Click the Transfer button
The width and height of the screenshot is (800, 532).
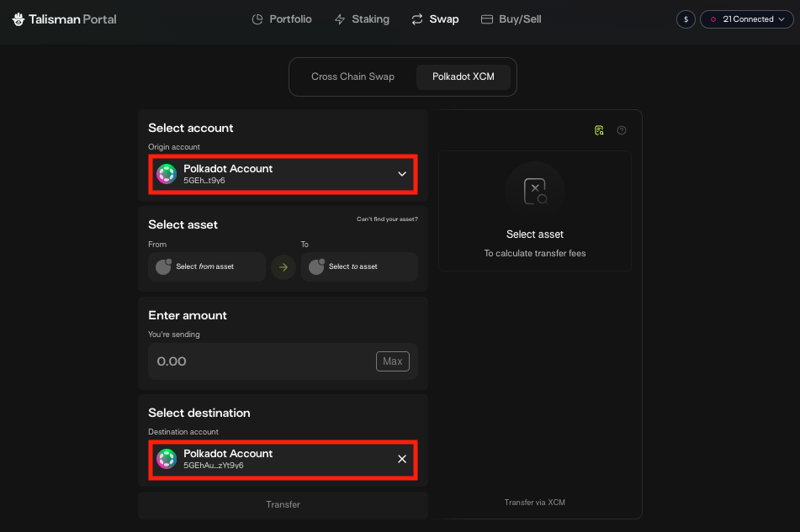pyautogui.click(x=283, y=504)
